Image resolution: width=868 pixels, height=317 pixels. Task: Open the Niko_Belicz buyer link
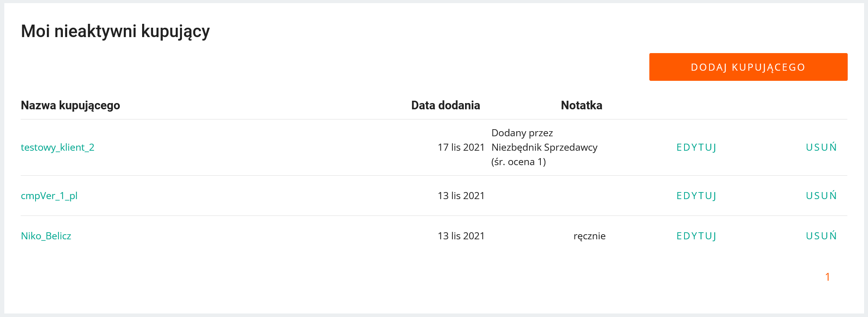click(46, 236)
